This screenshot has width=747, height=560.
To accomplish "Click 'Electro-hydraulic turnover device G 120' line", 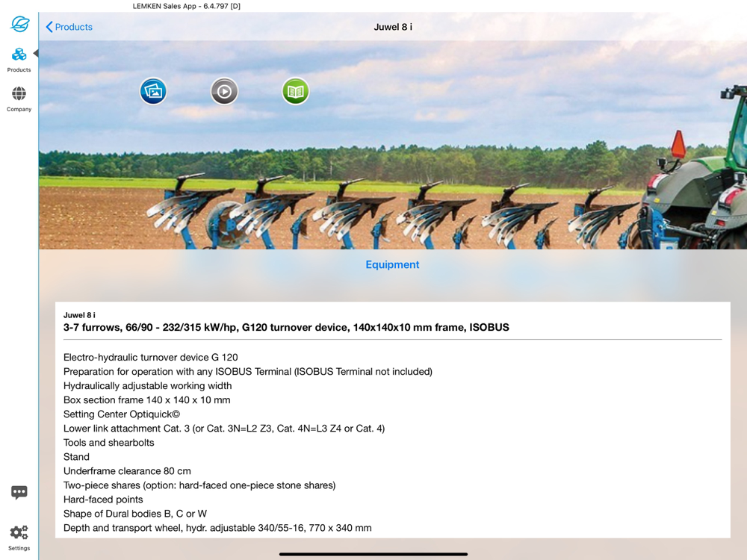I will pyautogui.click(x=151, y=358).
